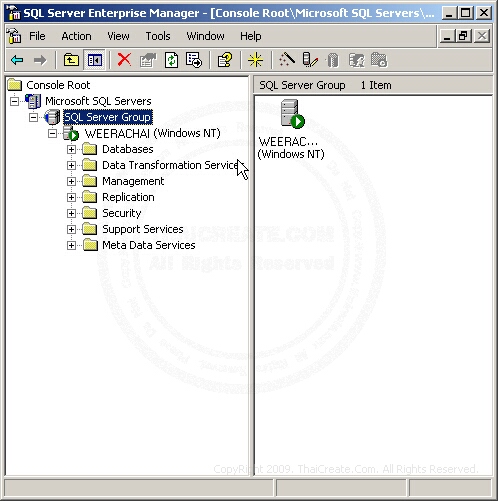Close the inner console window
This screenshot has height=501, width=498.
tap(482, 36)
